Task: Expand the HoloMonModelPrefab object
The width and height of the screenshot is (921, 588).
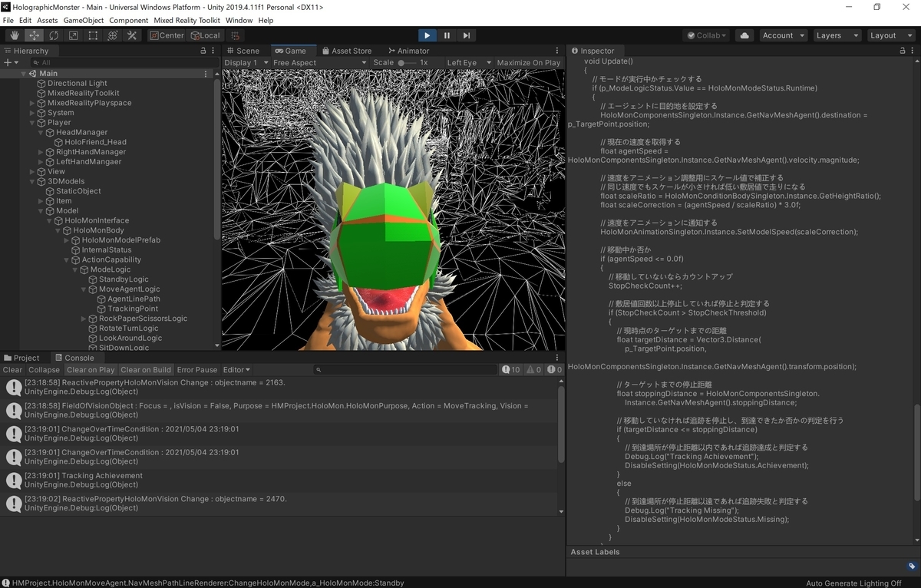Action: point(66,240)
